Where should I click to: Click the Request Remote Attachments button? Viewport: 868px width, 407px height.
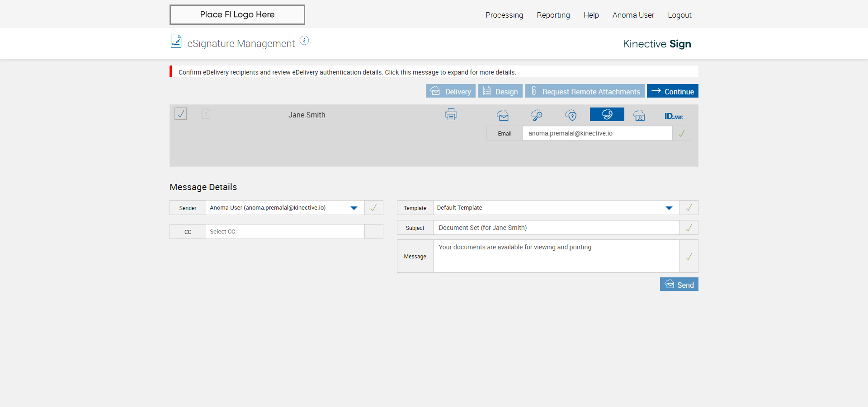click(x=585, y=91)
